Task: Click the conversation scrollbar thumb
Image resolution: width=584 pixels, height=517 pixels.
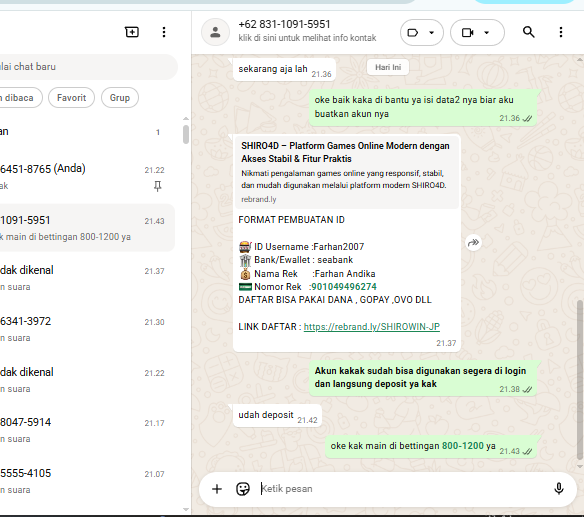Action: (580, 380)
